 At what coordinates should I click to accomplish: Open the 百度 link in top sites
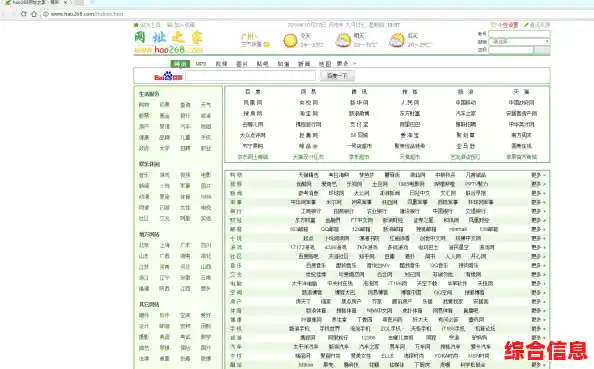(x=253, y=92)
